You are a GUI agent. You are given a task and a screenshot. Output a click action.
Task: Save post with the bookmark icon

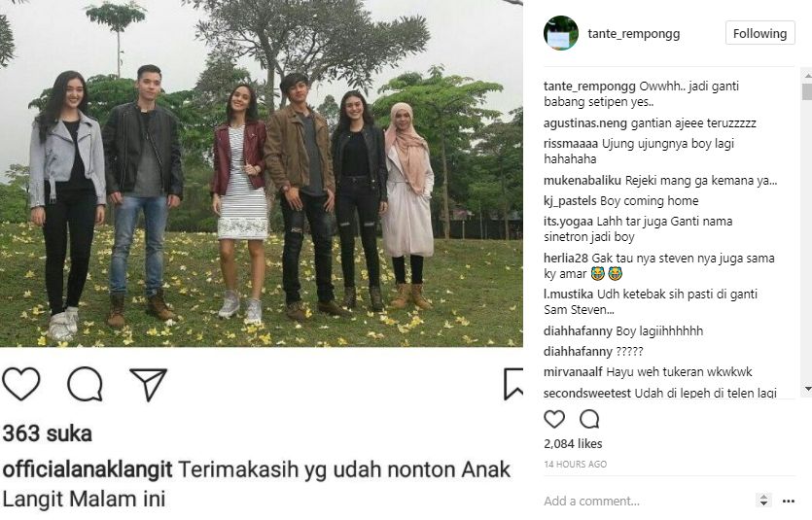pyautogui.click(x=513, y=384)
